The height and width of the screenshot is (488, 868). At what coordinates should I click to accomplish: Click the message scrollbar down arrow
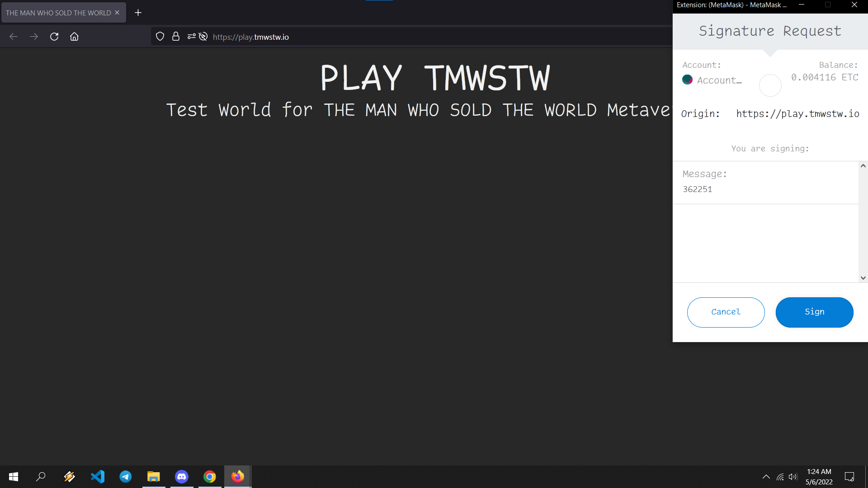[x=863, y=278]
